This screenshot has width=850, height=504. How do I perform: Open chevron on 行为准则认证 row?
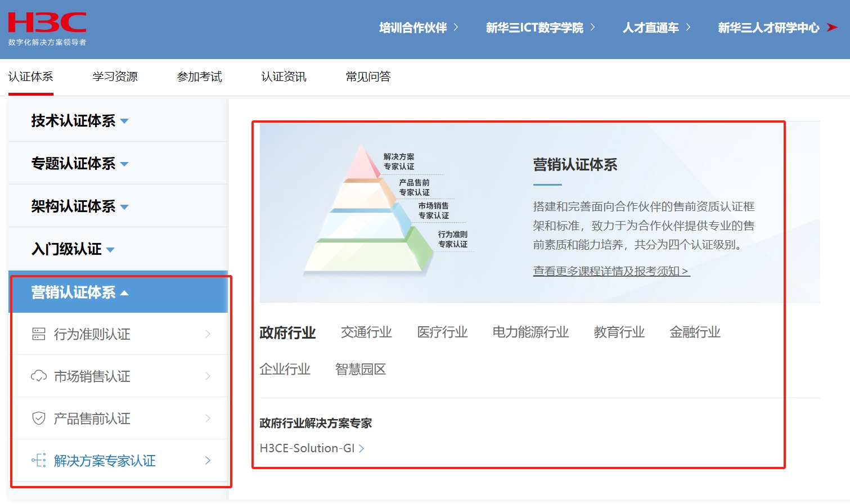[208, 334]
